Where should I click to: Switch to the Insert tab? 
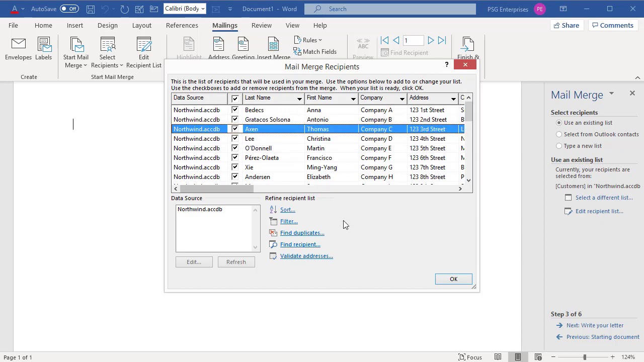pos(75,25)
